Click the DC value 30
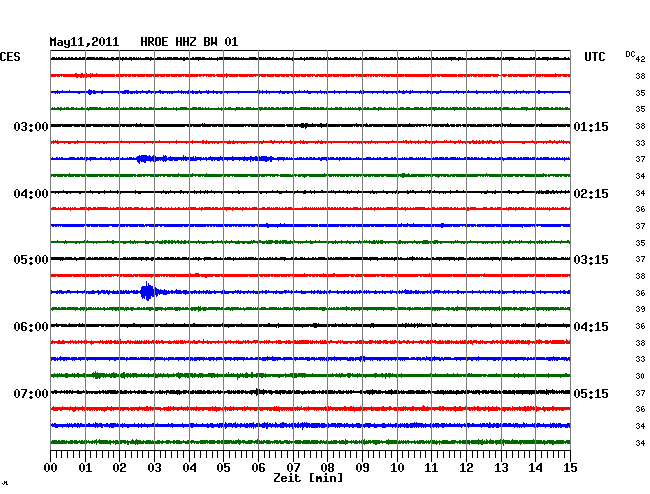The width and height of the screenshot is (650, 494). (x=640, y=376)
